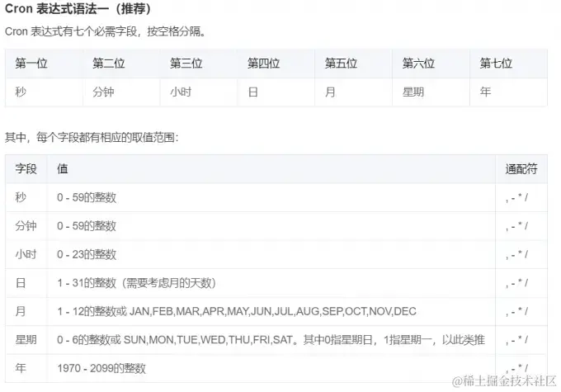The width and height of the screenshot is (561, 392).
Task: Select the "字段" column header
Action: coord(26,168)
